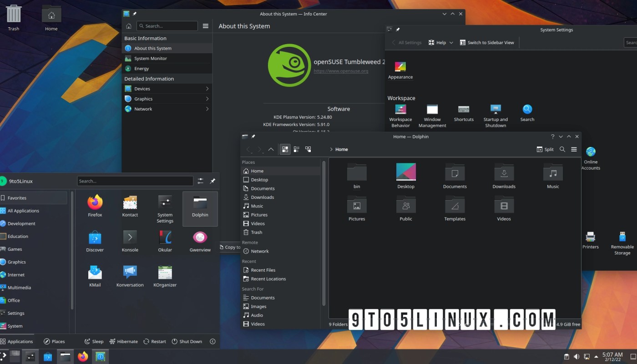Image resolution: width=637 pixels, height=364 pixels.
Task: Switch Dolphin to compact view mode
Action: pyautogui.click(x=297, y=149)
